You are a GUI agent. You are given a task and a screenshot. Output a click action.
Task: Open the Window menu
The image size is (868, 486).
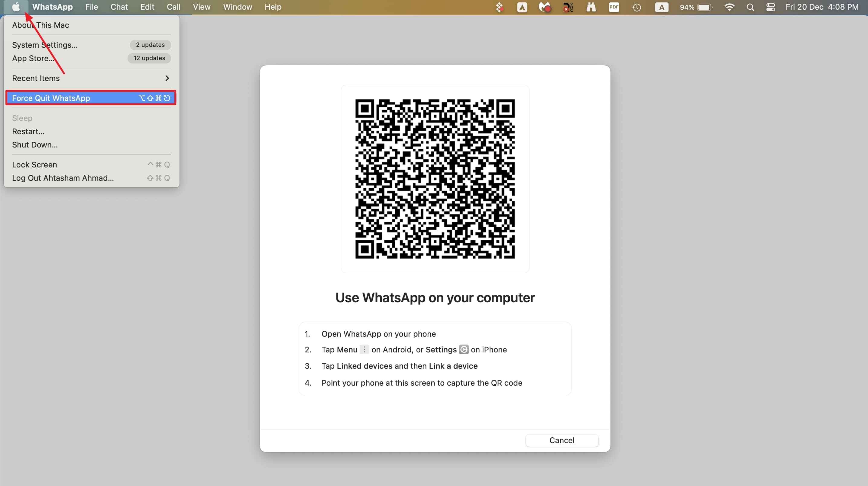pyautogui.click(x=238, y=7)
